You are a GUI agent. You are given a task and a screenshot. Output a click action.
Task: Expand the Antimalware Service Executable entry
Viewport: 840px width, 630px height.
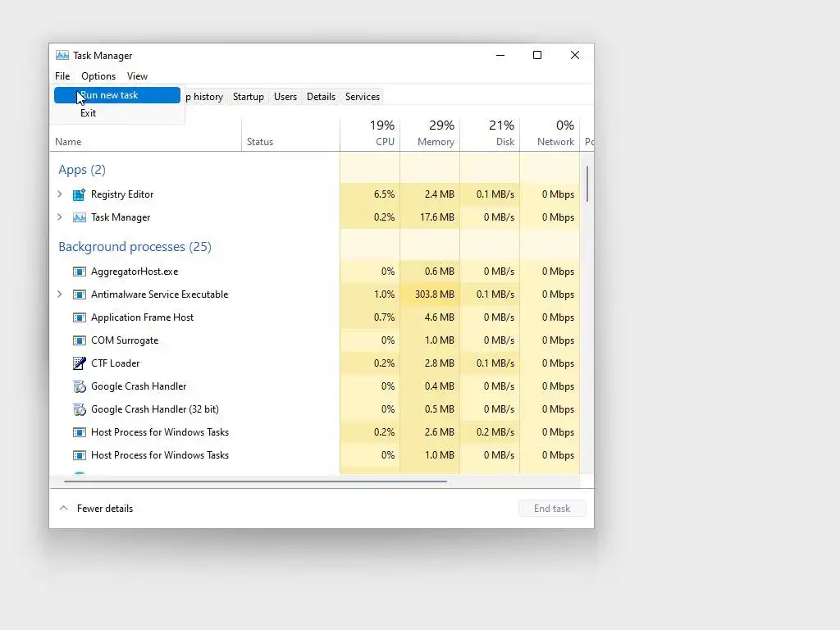pyautogui.click(x=60, y=294)
